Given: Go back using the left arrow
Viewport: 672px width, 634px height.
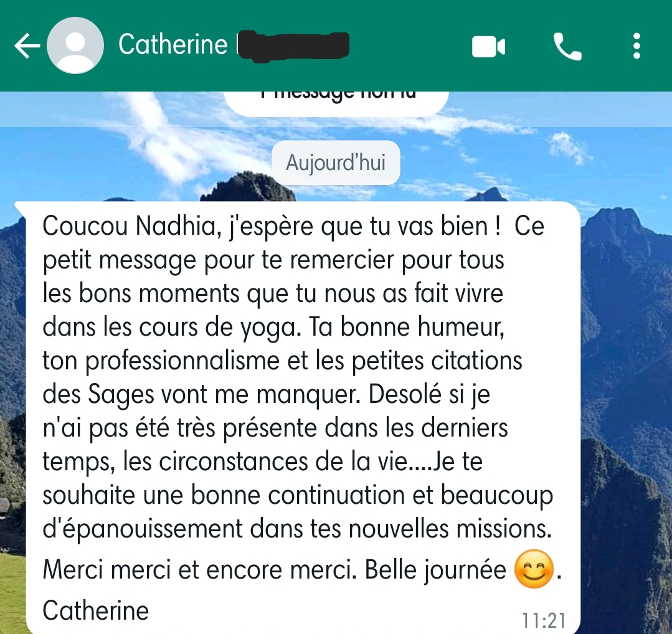Looking at the screenshot, I should coord(27,46).
